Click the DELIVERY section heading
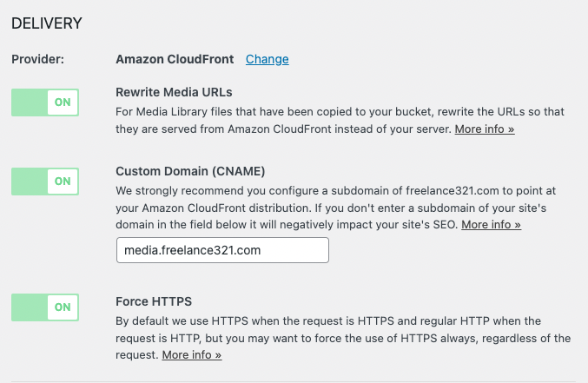 (47, 23)
